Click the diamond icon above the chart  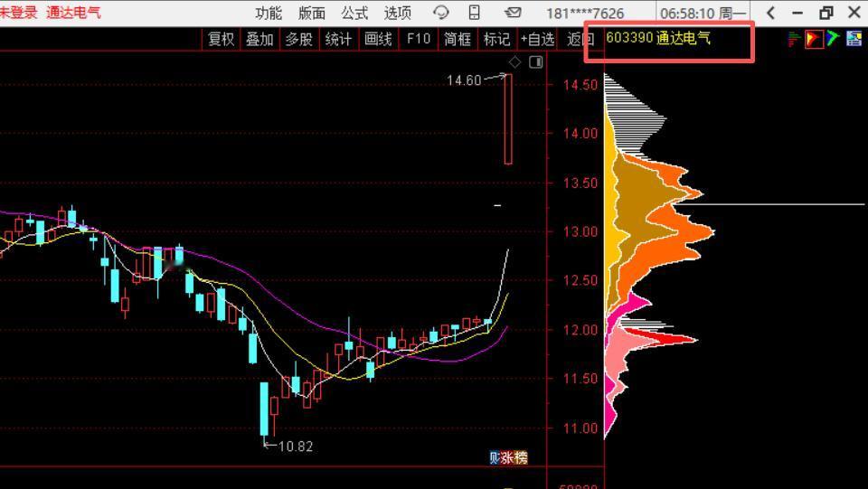tap(514, 62)
